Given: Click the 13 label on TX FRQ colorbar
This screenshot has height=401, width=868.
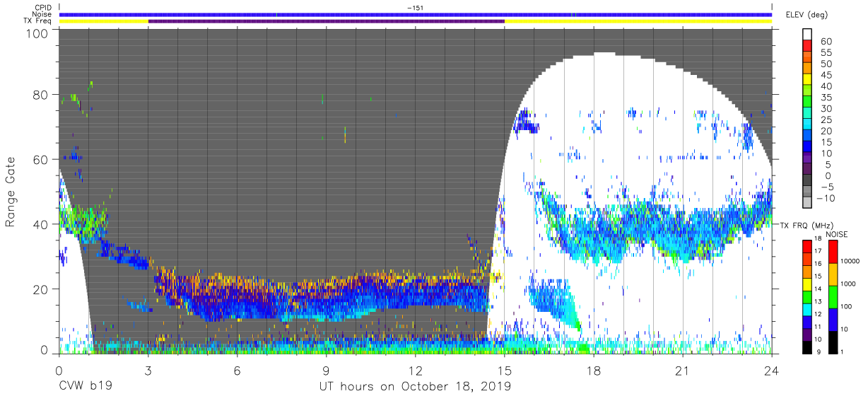Looking at the screenshot, I should (818, 301).
